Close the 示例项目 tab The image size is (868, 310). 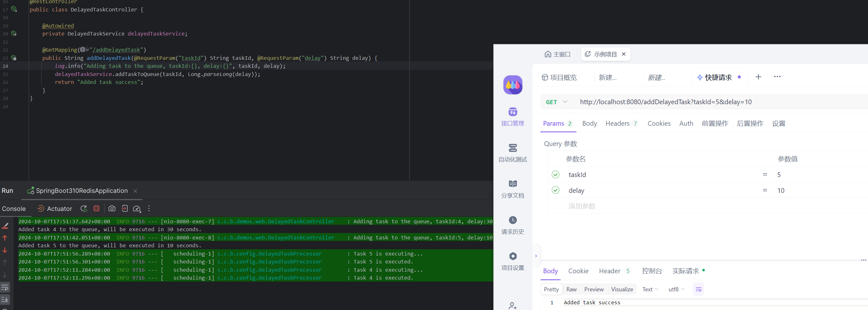coord(623,54)
